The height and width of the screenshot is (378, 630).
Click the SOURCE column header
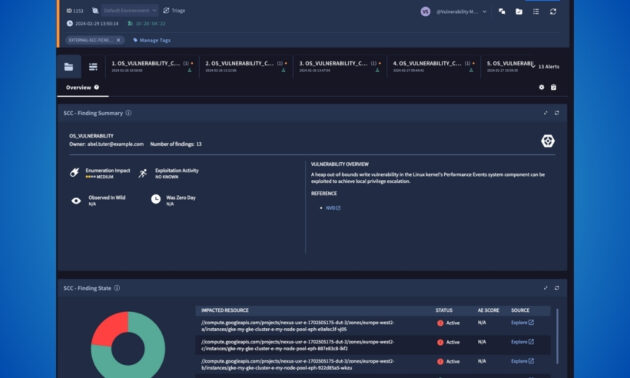pyautogui.click(x=520, y=311)
